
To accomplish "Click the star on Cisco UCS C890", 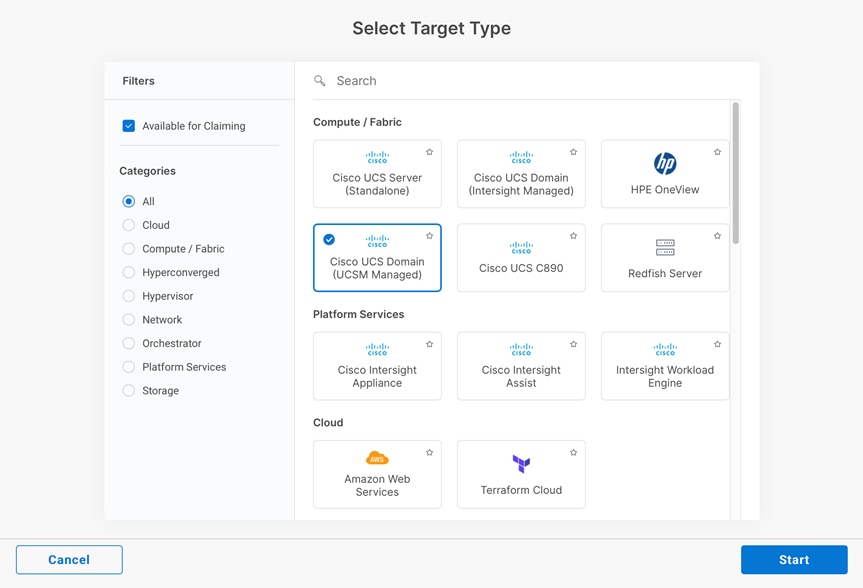I will [573, 236].
